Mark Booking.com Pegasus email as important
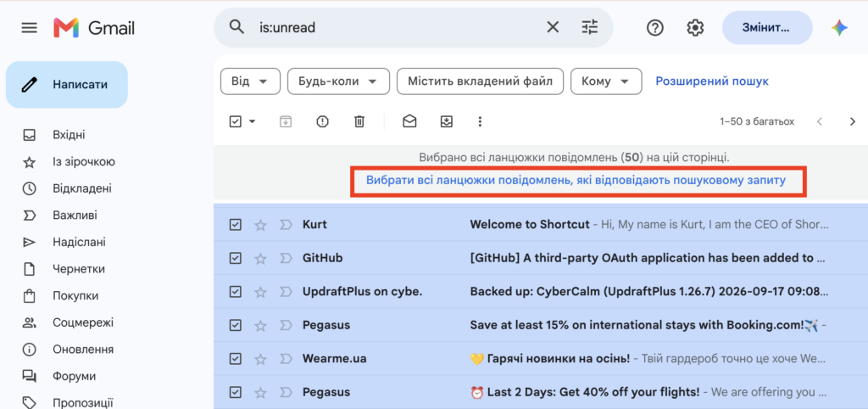The width and height of the screenshot is (868, 409). tap(286, 325)
